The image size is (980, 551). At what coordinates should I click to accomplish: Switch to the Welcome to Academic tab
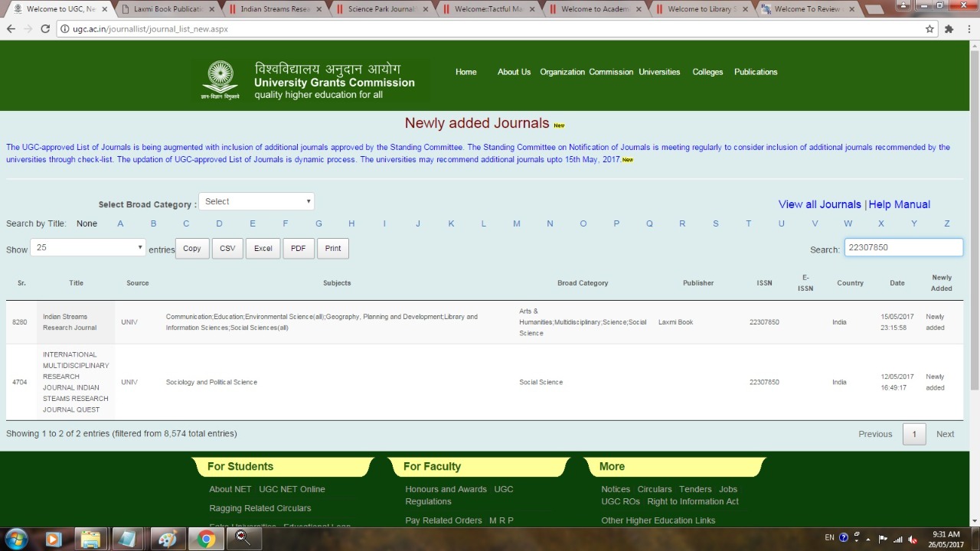pos(595,9)
